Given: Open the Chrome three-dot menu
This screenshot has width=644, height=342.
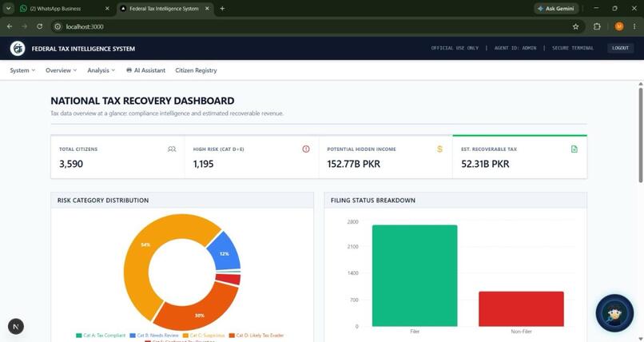Looking at the screenshot, I should tap(634, 26).
